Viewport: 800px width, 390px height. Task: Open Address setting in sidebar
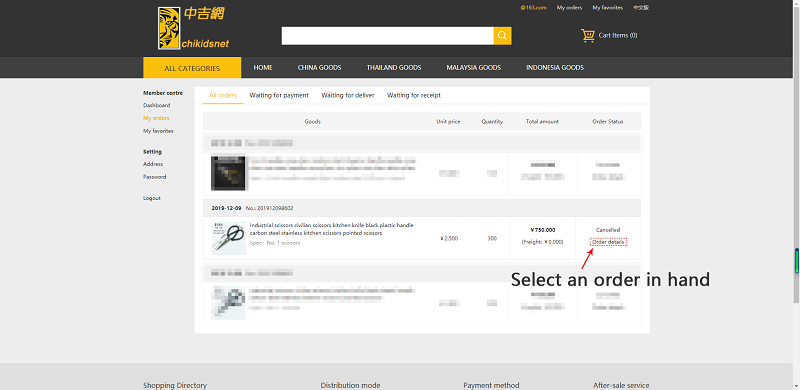pyautogui.click(x=153, y=164)
